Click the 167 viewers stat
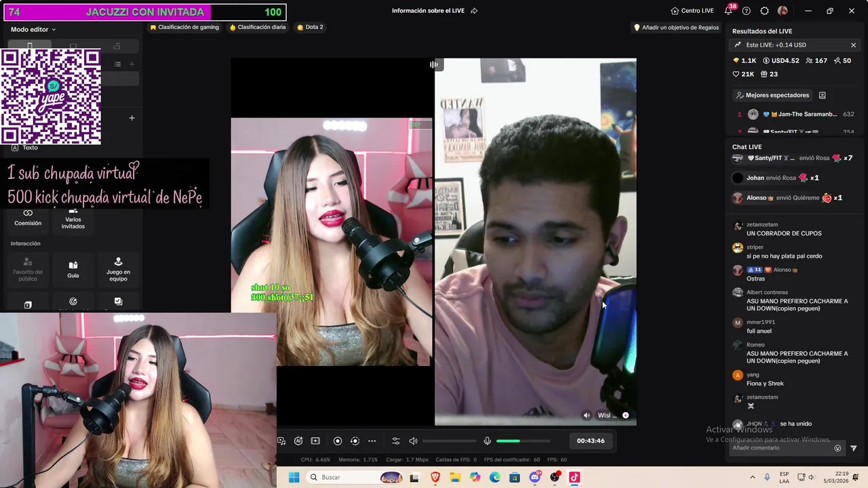This screenshot has width=868, height=488. point(816,60)
